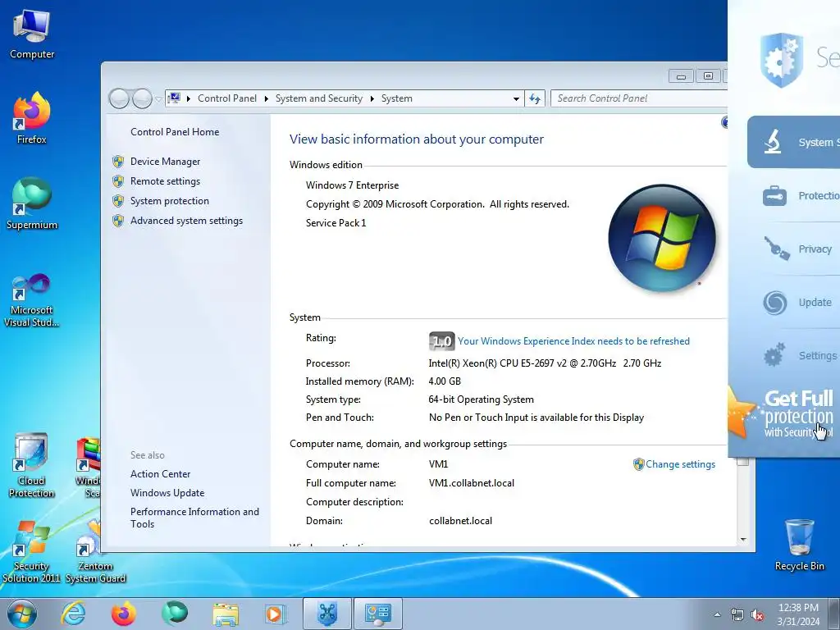The width and height of the screenshot is (840, 630).
Task: Launch Internet Explorer from the taskbar
Action: (73, 614)
